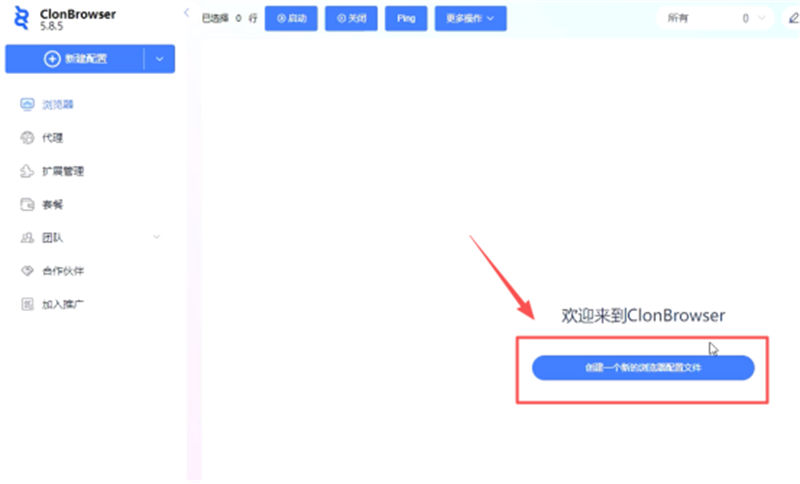Open the 更多操作 more actions dropdown
Viewport: 800px width, 484px height.
click(470, 18)
